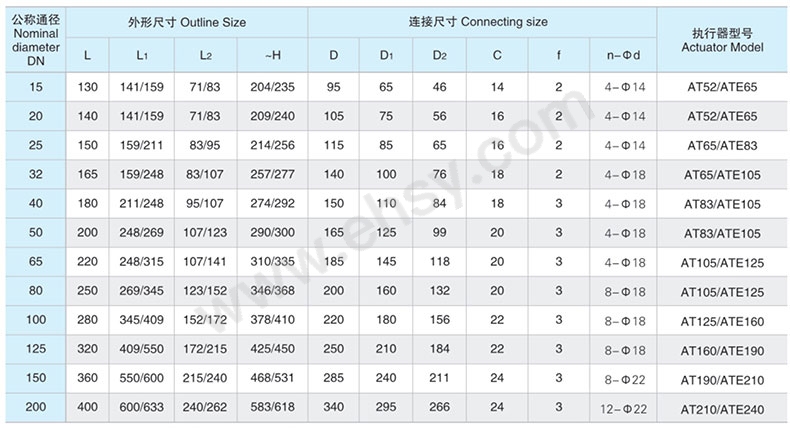790x428 pixels.
Task: Select the ~H column header
Action: click(x=272, y=54)
